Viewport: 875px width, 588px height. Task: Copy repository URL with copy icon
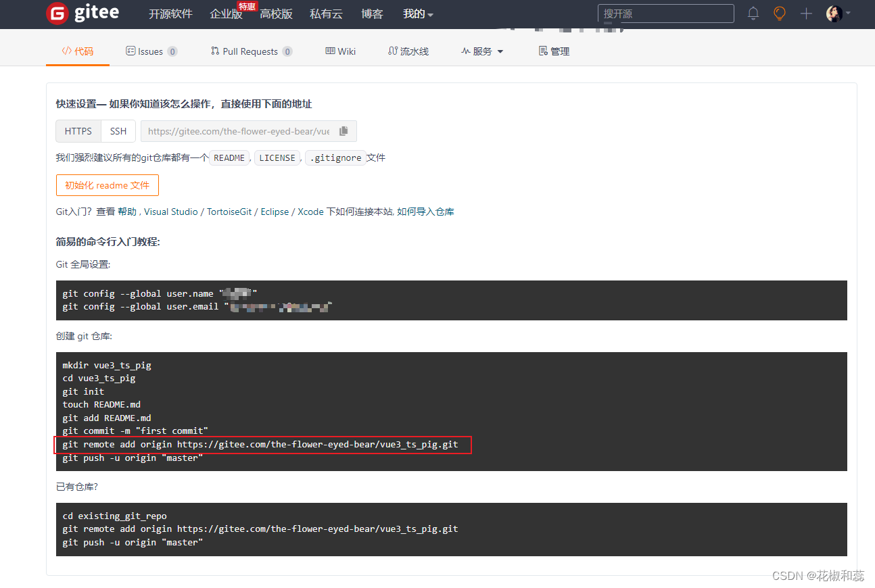[344, 131]
